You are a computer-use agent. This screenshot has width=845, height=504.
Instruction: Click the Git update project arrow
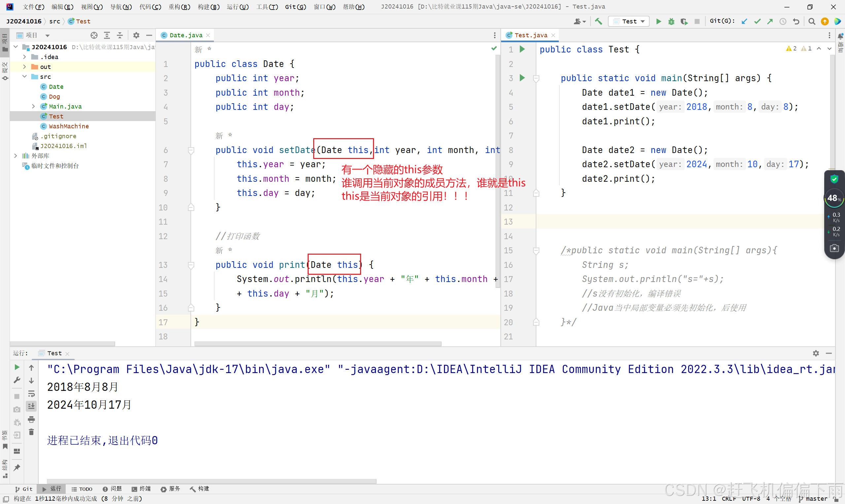click(744, 21)
